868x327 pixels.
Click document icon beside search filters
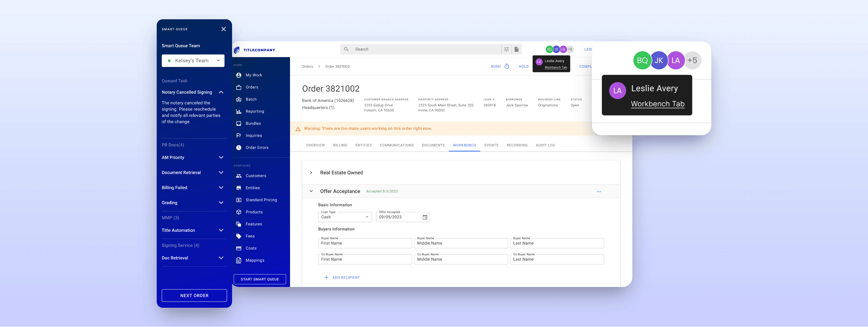click(x=516, y=49)
